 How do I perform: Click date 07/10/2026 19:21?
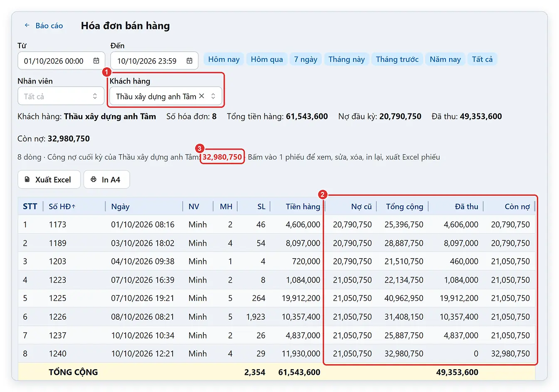tap(143, 298)
